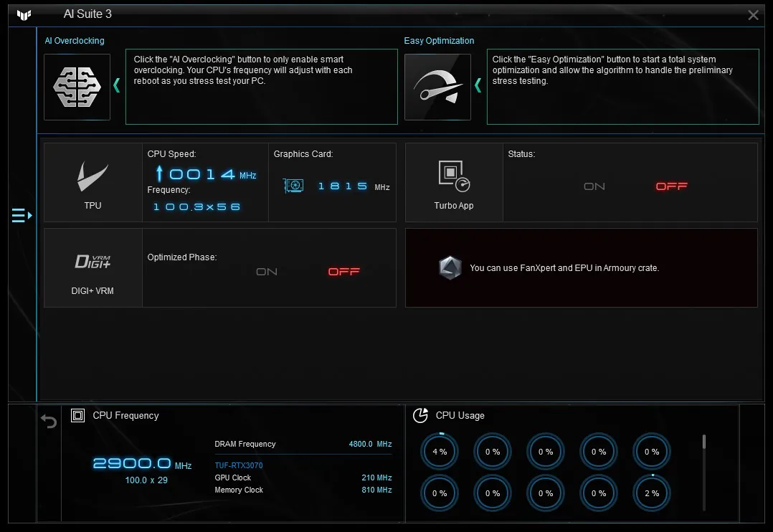Click the CPU Frequency chip icon
Image resolution: width=773 pixels, height=532 pixels.
pos(78,416)
